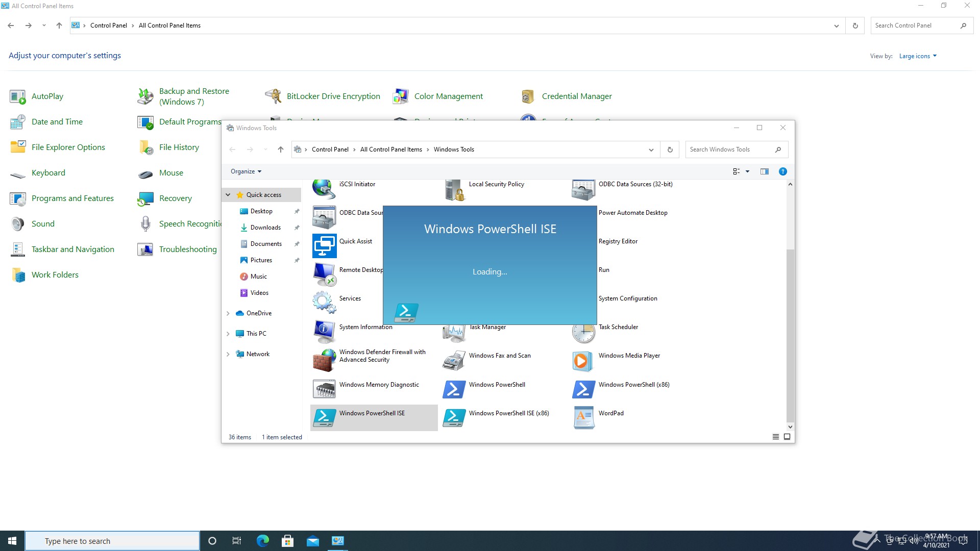Open Backup and Restore (Windows 7)
Screen dimensions: 980x551
(194, 96)
